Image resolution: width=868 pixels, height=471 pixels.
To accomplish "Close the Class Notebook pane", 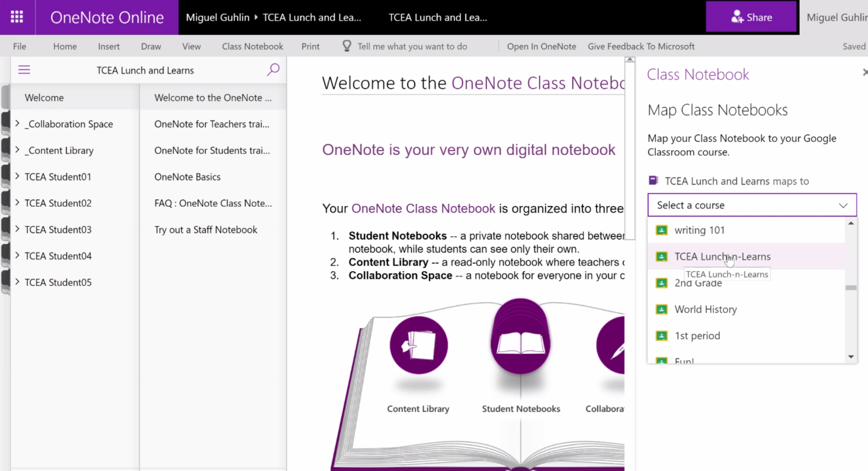I will click(x=864, y=72).
